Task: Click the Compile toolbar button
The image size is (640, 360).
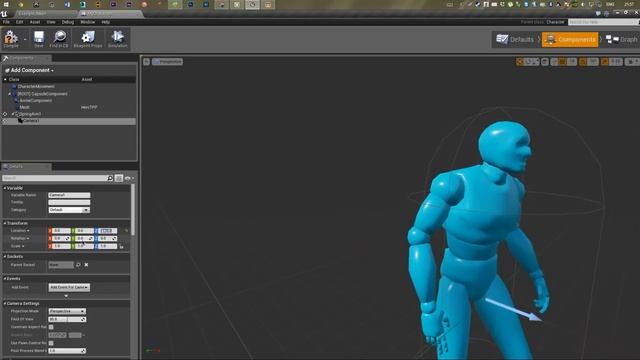Action: pyautogui.click(x=11, y=39)
